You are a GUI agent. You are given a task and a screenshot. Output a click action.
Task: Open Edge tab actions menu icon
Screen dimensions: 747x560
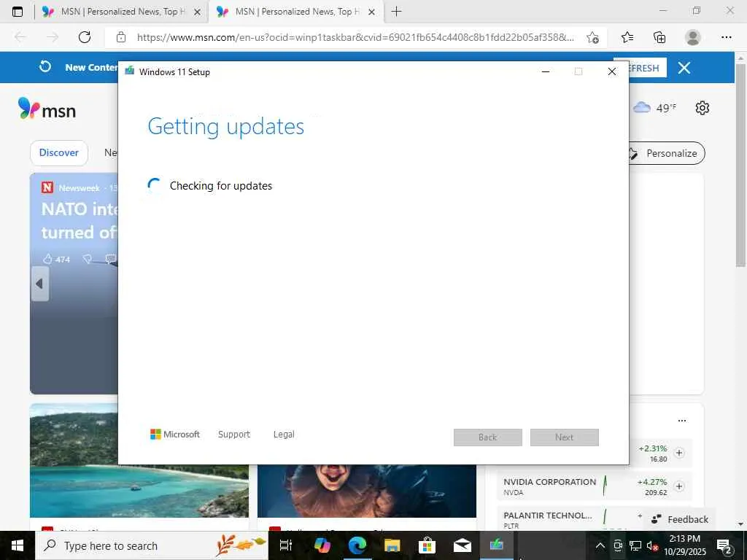point(18,12)
